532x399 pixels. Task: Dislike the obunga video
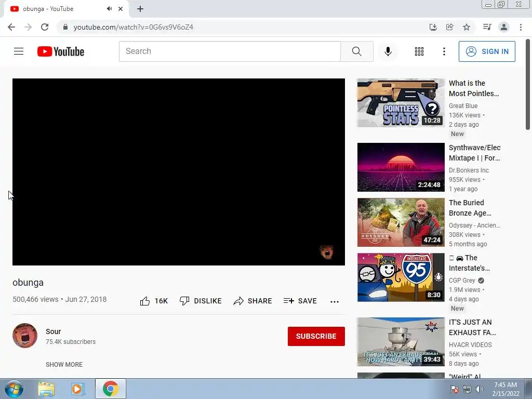point(201,301)
